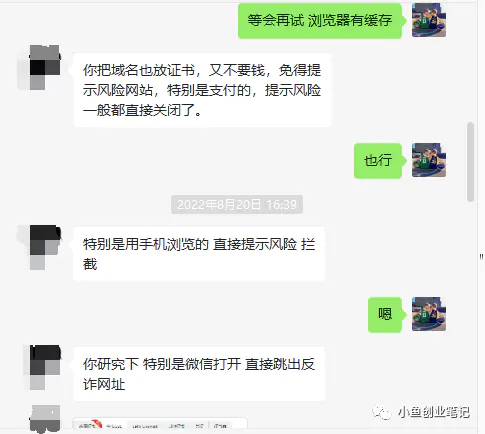Select the green '也行' message bubble
Image resolution: width=485 pixels, height=434 pixels.
coord(378,161)
